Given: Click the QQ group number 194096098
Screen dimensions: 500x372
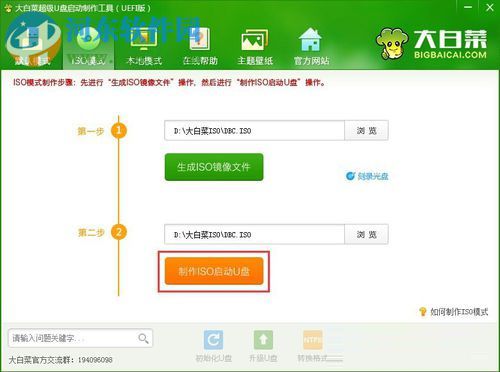Looking at the screenshot, I should (x=95, y=360).
